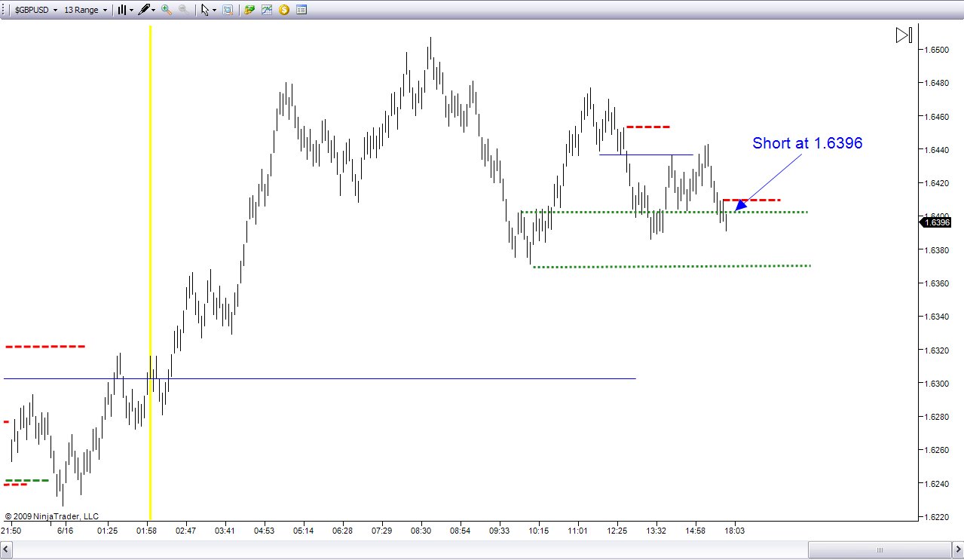Click the gold dollar strategies icon
Image resolution: width=964 pixels, height=560 pixels.
tap(284, 11)
